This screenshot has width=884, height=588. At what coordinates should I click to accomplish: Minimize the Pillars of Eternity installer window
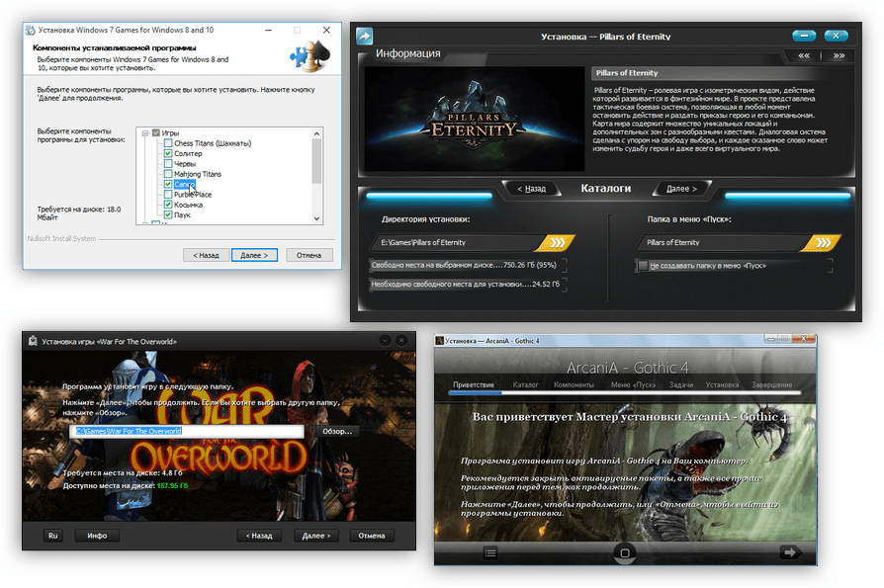pos(804,36)
